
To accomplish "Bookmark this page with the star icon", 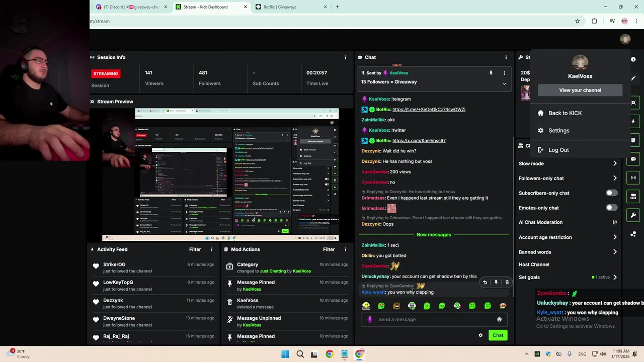I will [578, 21].
